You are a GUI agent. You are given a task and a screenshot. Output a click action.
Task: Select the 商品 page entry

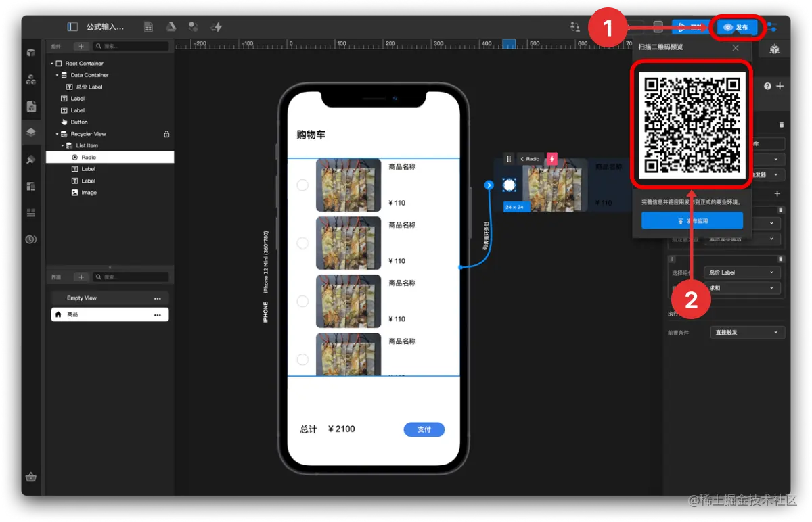[110, 314]
